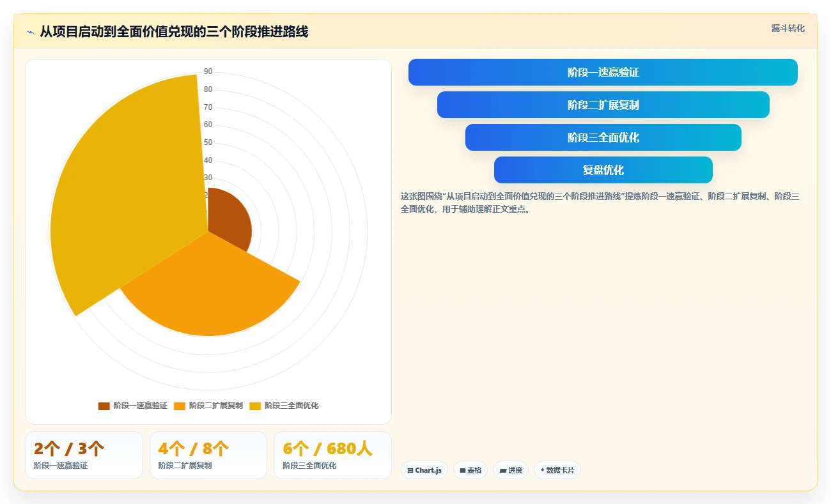Toggle 阶段一速赢验证 legend swatch
This screenshot has width=831, height=504.
(104, 406)
